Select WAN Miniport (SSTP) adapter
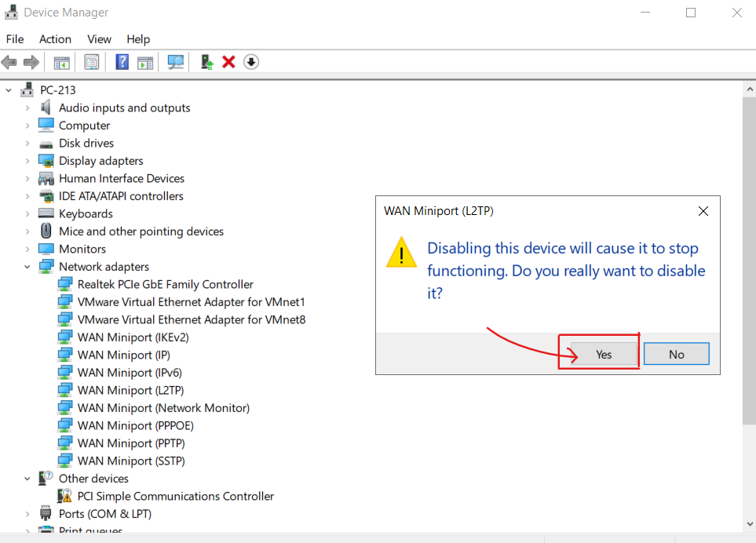Viewport: 756px width, 543px height. point(131,461)
